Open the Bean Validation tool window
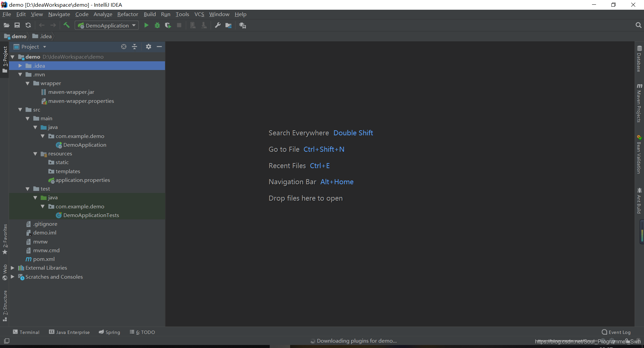Viewport: 644px width, 348px height. coord(639,154)
